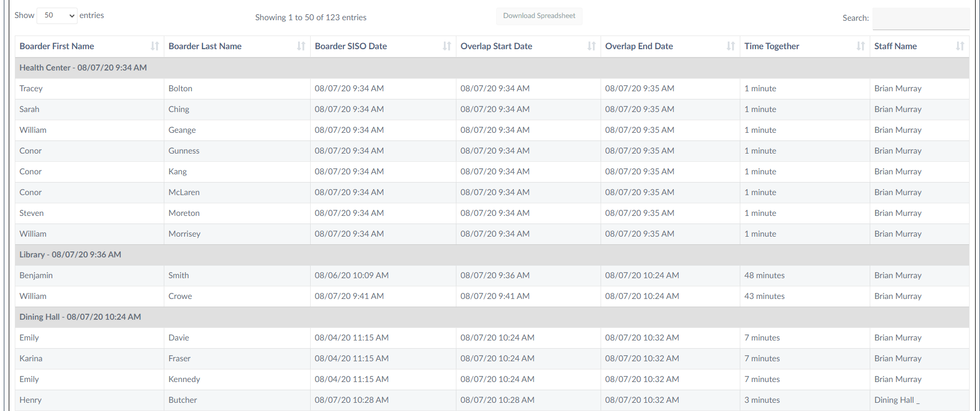Image resolution: width=980 pixels, height=411 pixels.
Task: Click last name McLaren
Action: (x=184, y=192)
